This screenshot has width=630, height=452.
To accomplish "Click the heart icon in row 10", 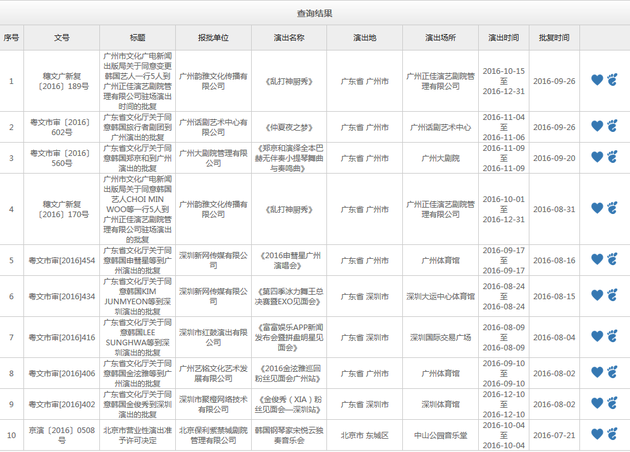I will coord(597,434).
